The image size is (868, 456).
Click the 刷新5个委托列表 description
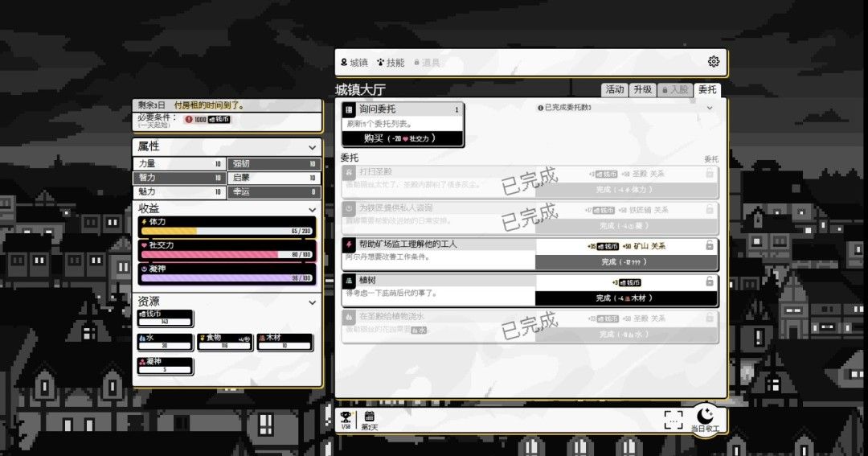[x=379, y=124]
